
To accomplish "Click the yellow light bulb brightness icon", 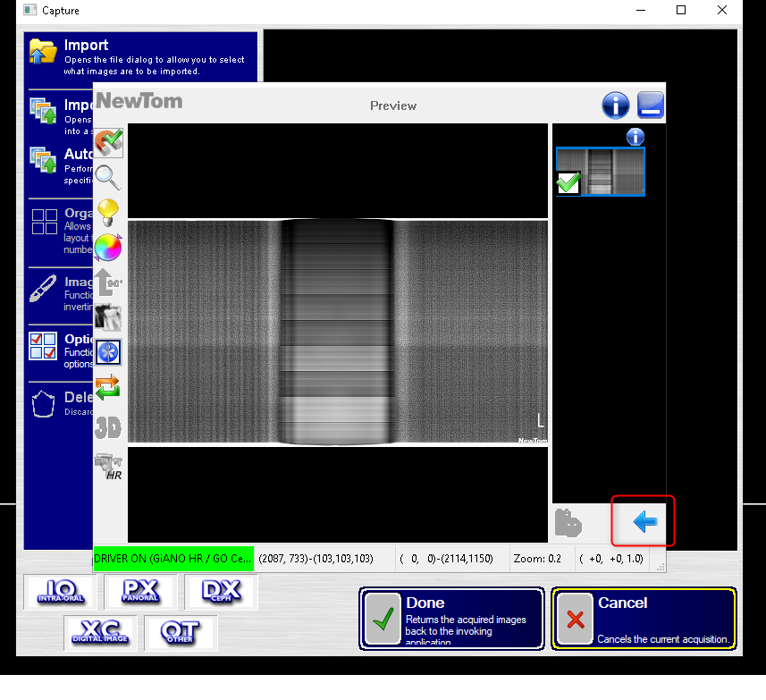I will tap(108, 213).
